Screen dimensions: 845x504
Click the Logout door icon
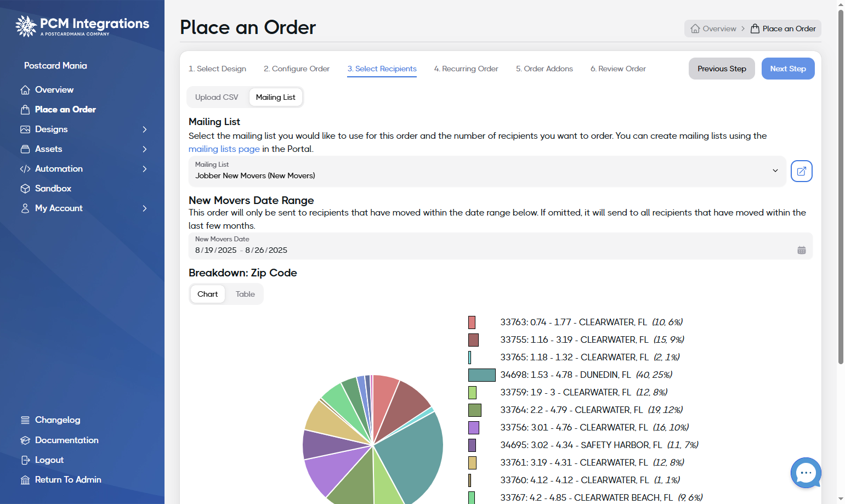click(x=25, y=460)
